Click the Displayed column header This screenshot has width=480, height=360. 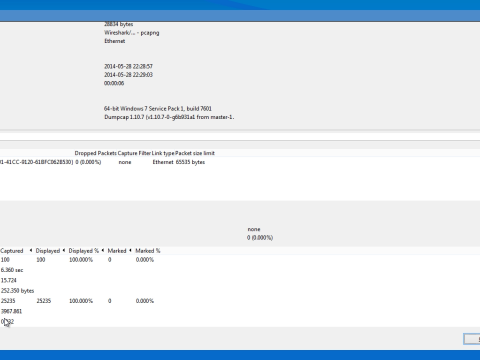[48, 251]
